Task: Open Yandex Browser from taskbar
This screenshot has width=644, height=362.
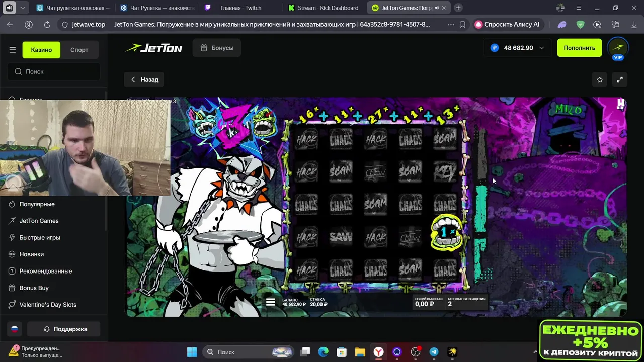Action: 378,352
